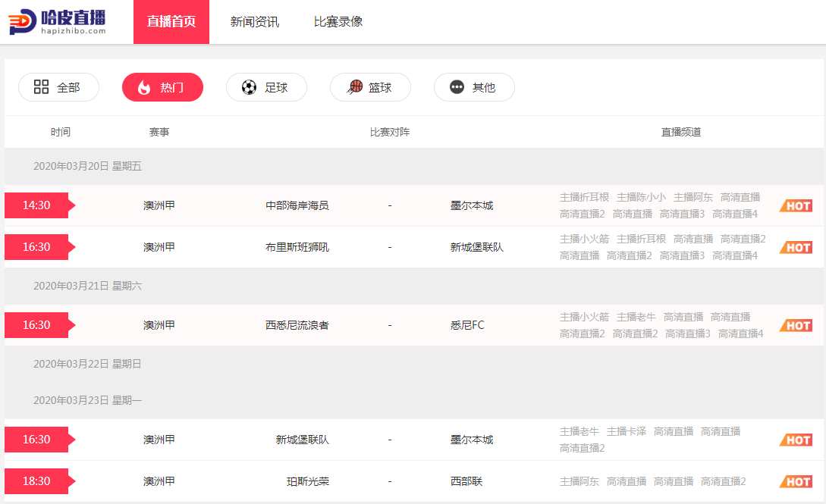Switch to the 新闻资讯 tab
Viewport: 826px width, 504px height.
pyautogui.click(x=254, y=21)
